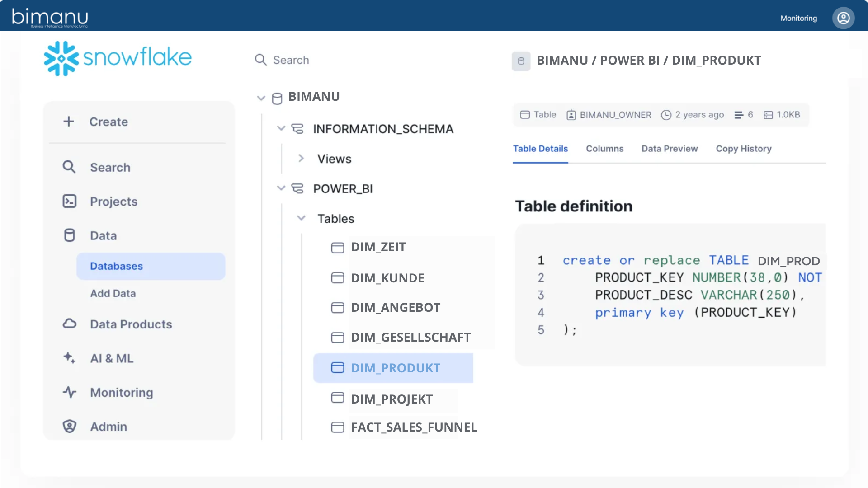Click the owner role icon beside BIMANU_OWNER
Image resolution: width=868 pixels, height=488 pixels.
[571, 115]
